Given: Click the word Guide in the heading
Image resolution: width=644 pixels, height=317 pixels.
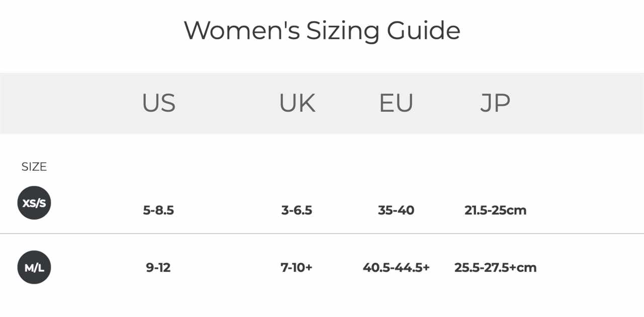Looking at the screenshot, I should (424, 31).
